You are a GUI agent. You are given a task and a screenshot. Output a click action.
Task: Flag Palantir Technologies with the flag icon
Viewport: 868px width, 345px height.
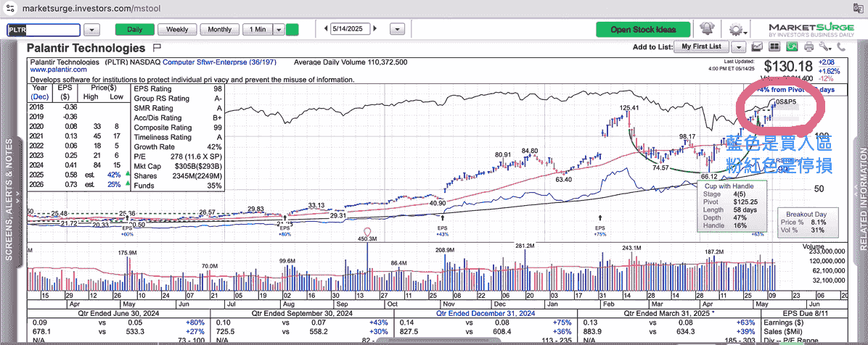[157, 48]
